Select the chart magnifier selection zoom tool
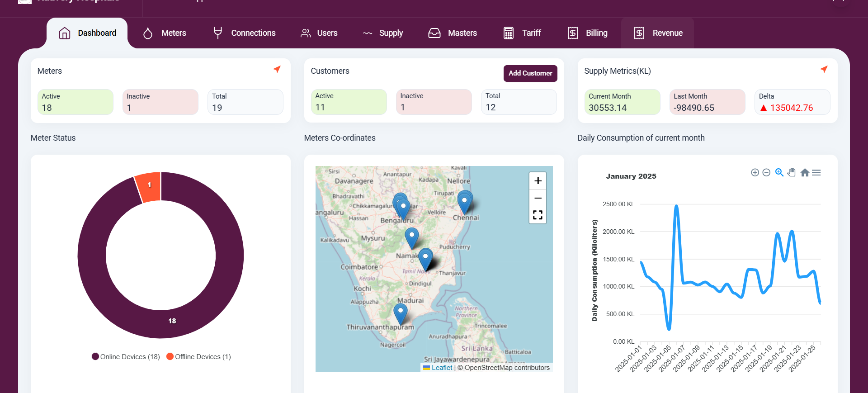Image resolution: width=868 pixels, height=393 pixels. click(x=779, y=172)
